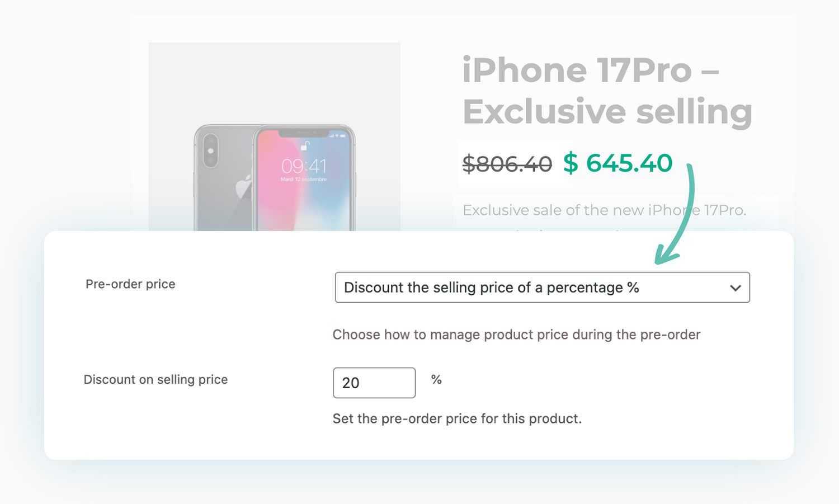
Task: Click the iPhone product image
Action: (274, 168)
